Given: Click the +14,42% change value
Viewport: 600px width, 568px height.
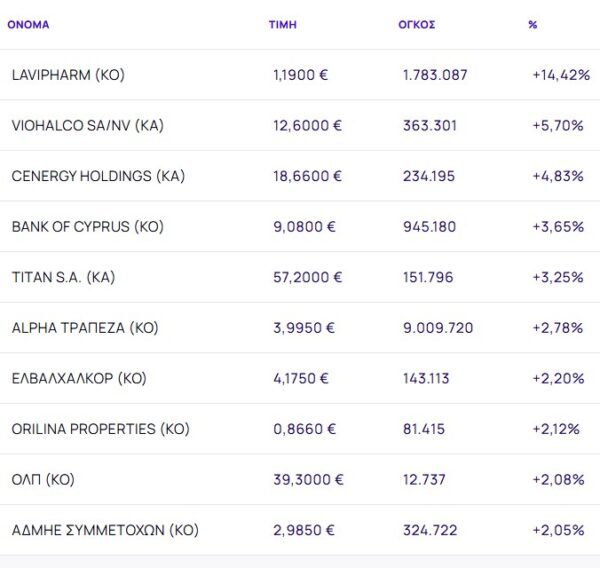Looking at the screenshot, I should pyautogui.click(x=560, y=75).
